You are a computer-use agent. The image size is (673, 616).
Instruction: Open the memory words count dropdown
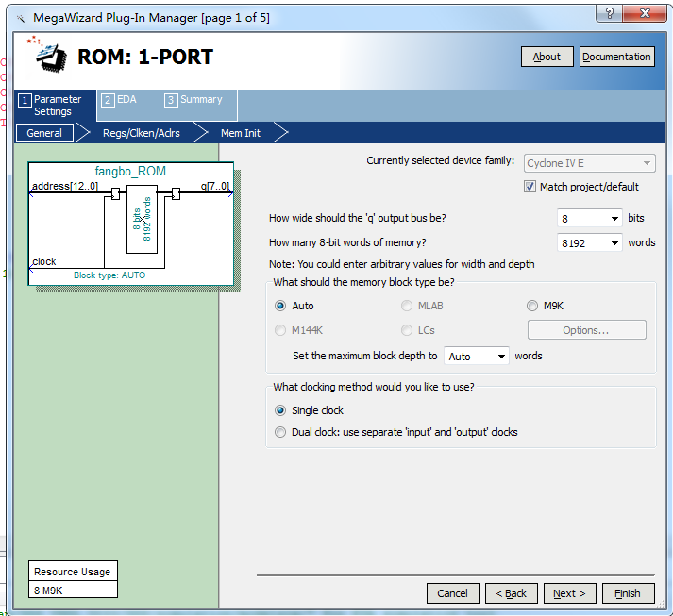(x=589, y=242)
